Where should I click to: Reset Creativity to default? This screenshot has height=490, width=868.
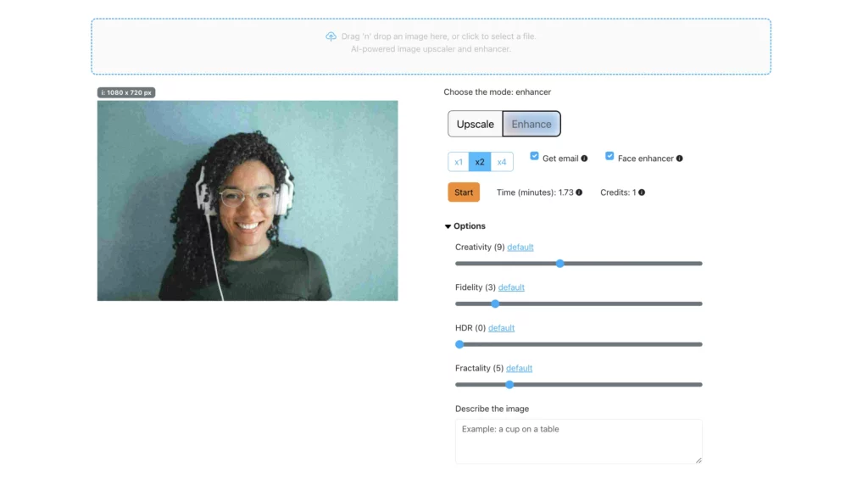(x=520, y=248)
